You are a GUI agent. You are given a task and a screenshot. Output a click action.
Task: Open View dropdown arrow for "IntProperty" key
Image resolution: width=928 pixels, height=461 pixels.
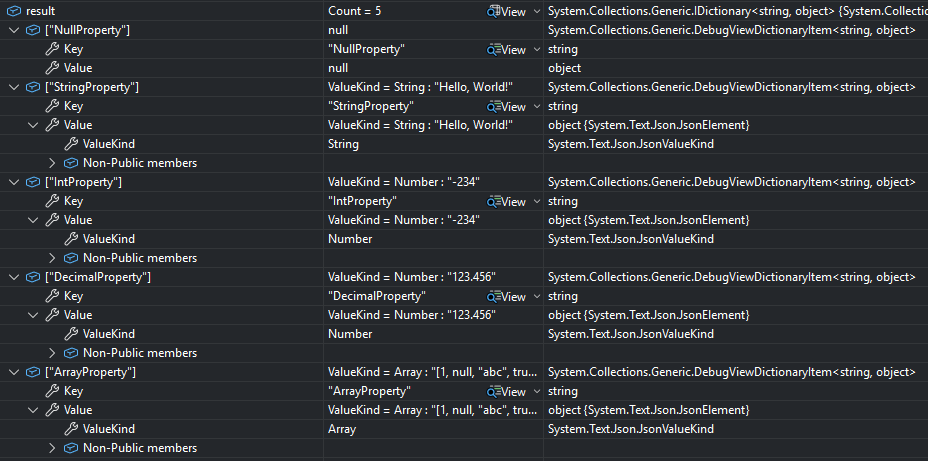tap(537, 201)
